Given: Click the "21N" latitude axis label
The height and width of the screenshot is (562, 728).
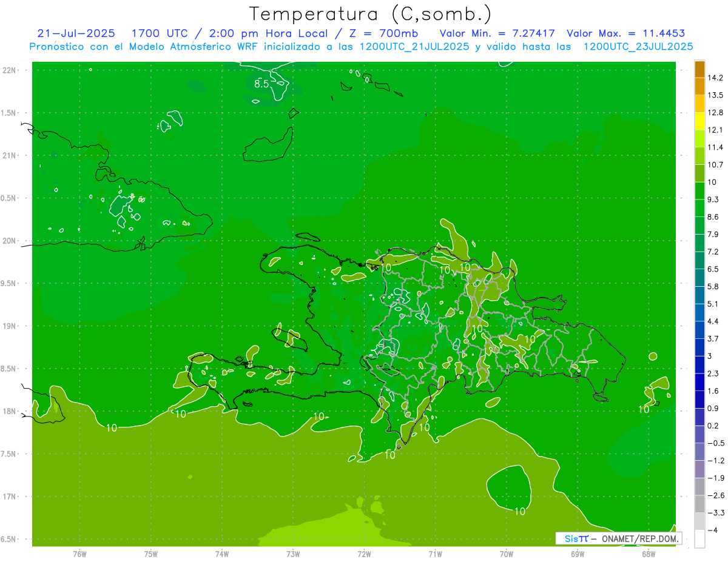Looking at the screenshot, I should point(10,156).
